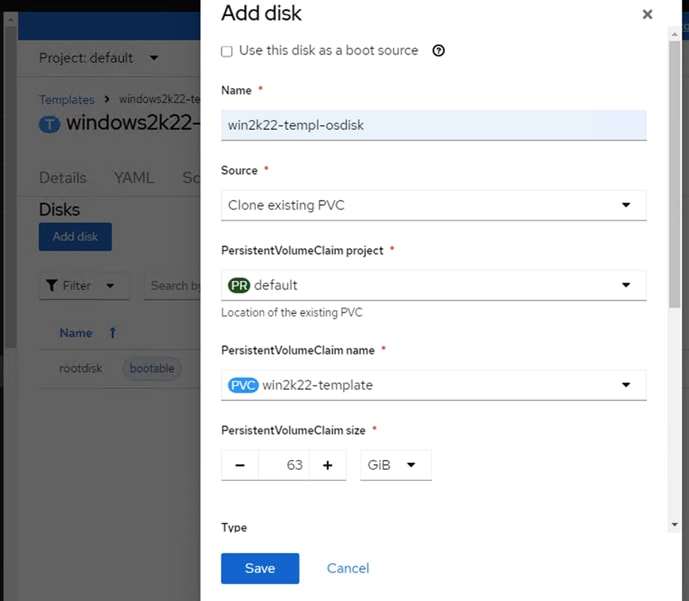Open the Filter dropdown

84,286
